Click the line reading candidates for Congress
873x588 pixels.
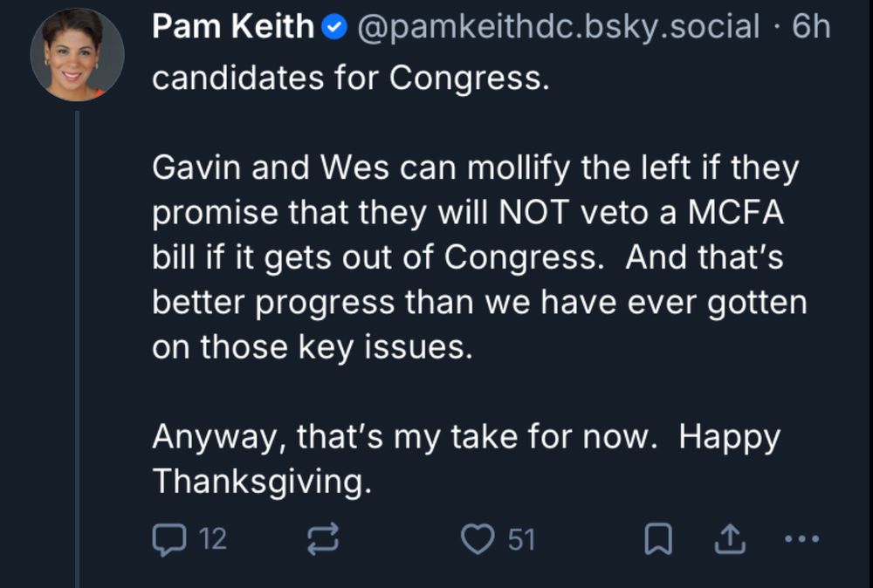[351, 79]
